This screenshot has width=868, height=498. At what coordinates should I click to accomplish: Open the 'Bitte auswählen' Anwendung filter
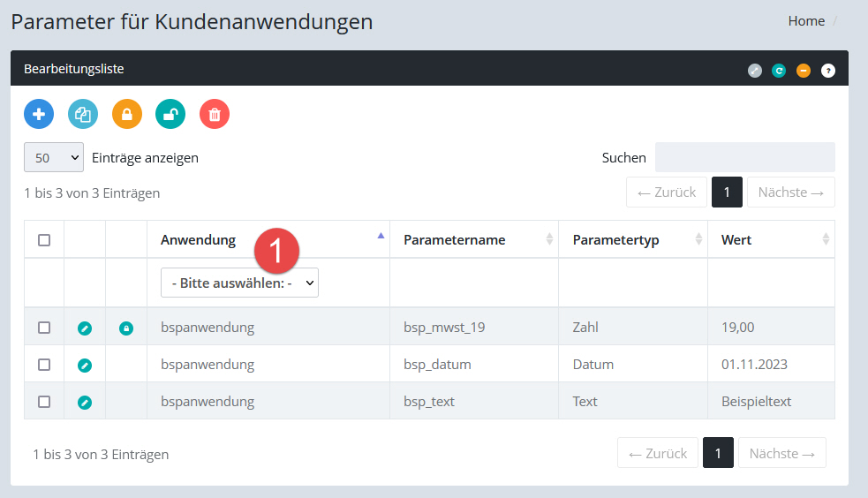[x=239, y=283]
